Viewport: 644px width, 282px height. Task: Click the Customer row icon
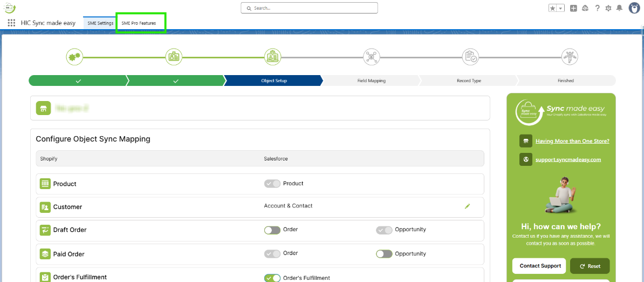(45, 207)
